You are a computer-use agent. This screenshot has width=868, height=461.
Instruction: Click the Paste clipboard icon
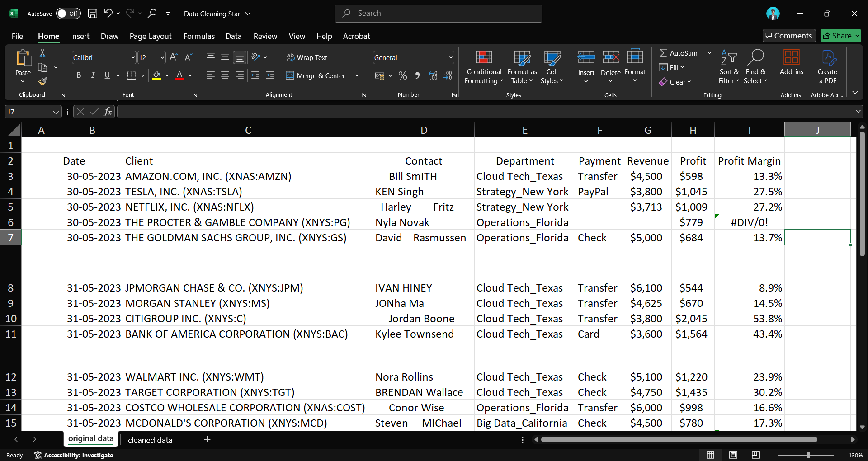pos(23,59)
